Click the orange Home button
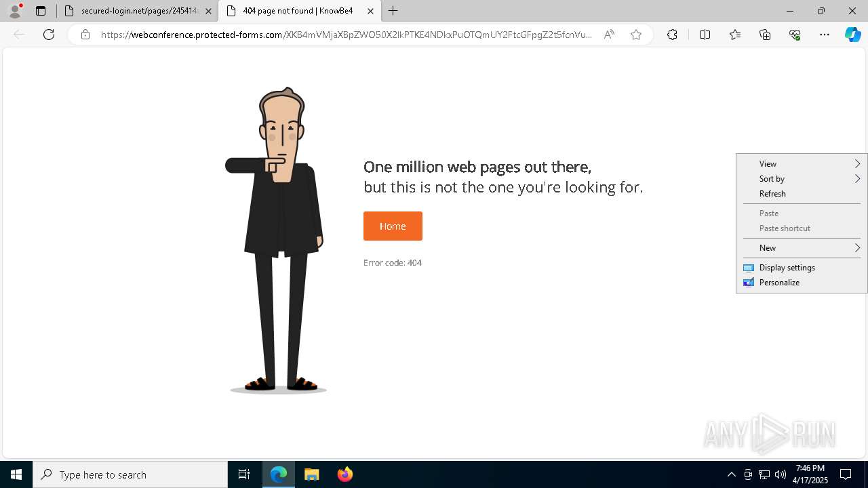Image resolution: width=868 pixels, height=488 pixels. pyautogui.click(x=393, y=226)
